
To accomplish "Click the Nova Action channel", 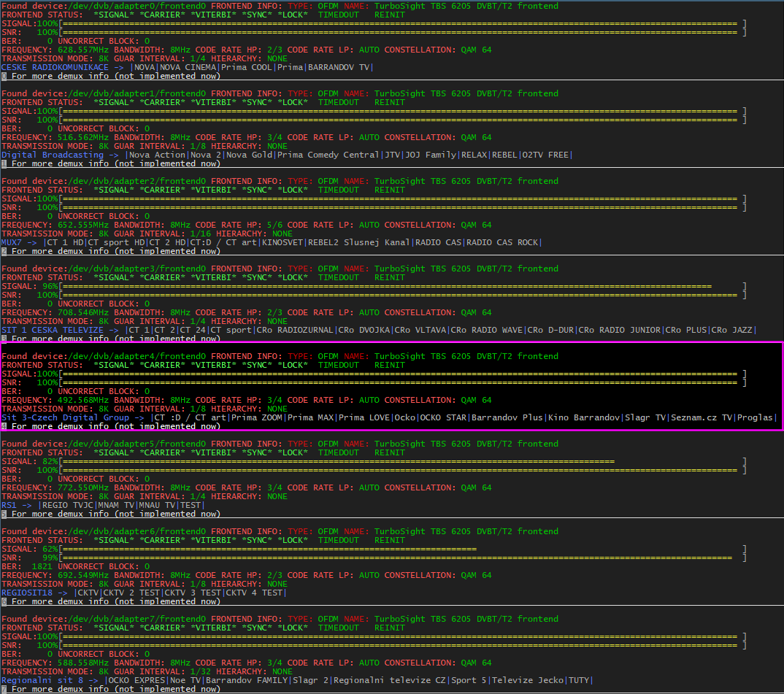I will click(x=158, y=155).
